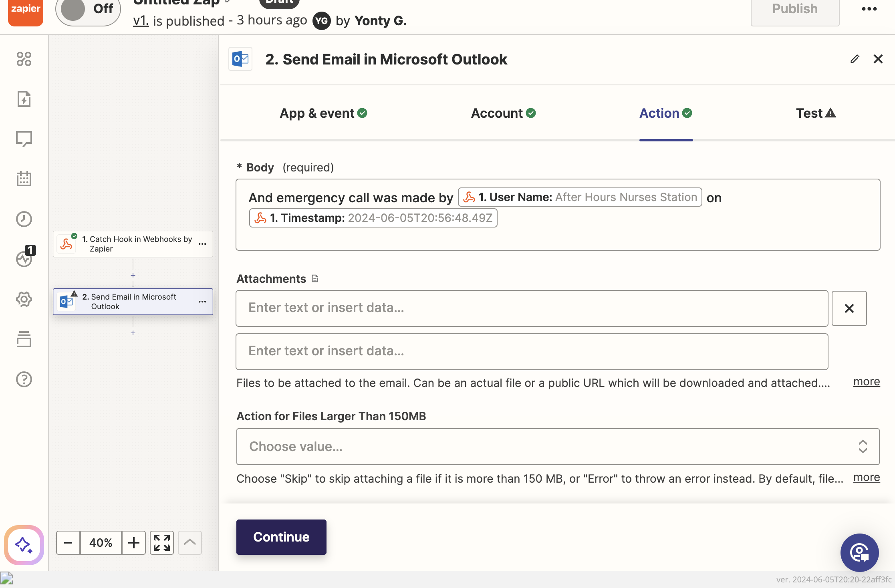Open the support chat bubble icon
895x588 pixels.
[860, 553]
